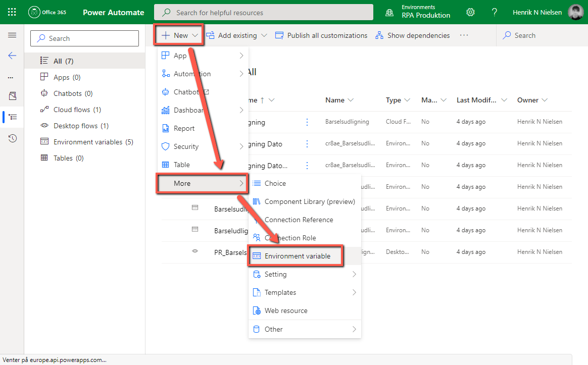Click the 'Barselsudligning' name cell

pyautogui.click(x=347, y=122)
